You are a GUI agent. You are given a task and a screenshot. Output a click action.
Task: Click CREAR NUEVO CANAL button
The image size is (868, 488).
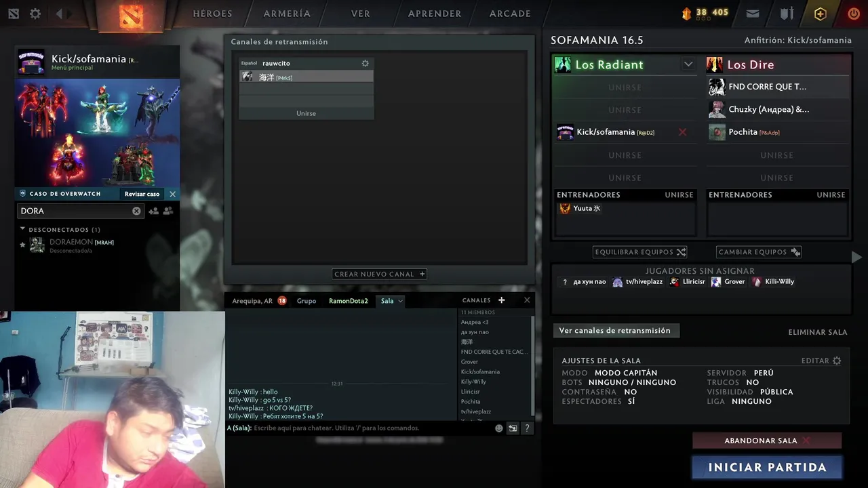(379, 274)
